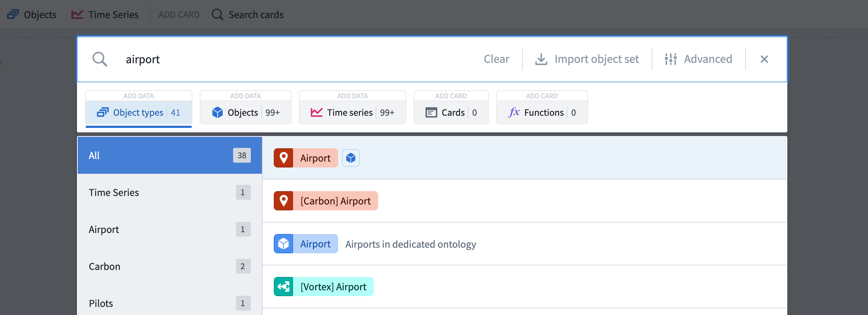The image size is (868, 315).
Task: Click the Time Series chart icon in toolbar
Action: 77,14
